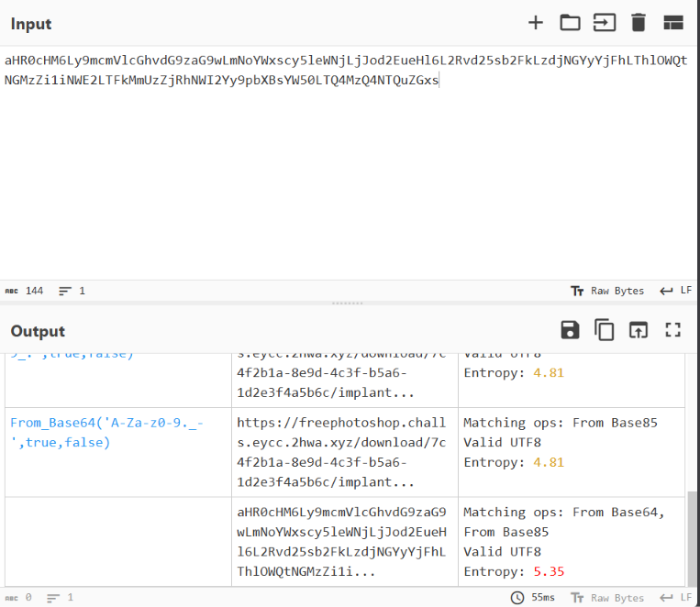Copy raw output to clipboard
The height and width of the screenshot is (607, 700).
pos(604,330)
